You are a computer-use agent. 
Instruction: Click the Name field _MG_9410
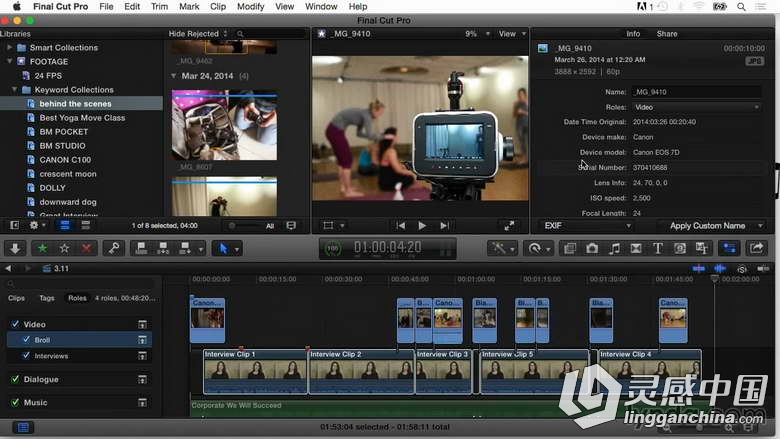point(696,91)
